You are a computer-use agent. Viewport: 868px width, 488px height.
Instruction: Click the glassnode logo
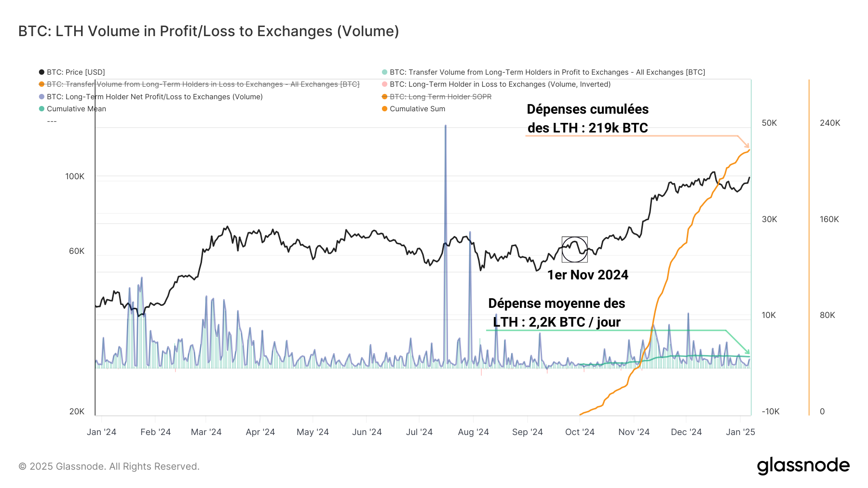pos(803,466)
